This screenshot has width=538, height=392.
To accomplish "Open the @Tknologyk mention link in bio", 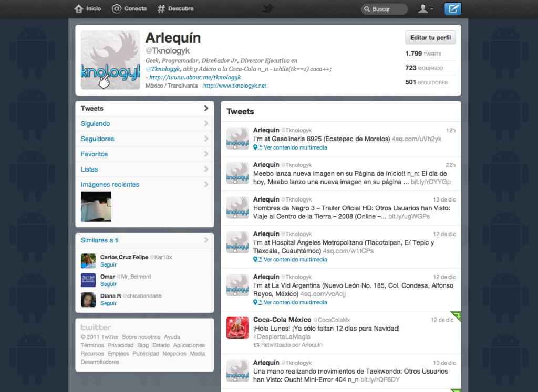I will tap(163, 69).
